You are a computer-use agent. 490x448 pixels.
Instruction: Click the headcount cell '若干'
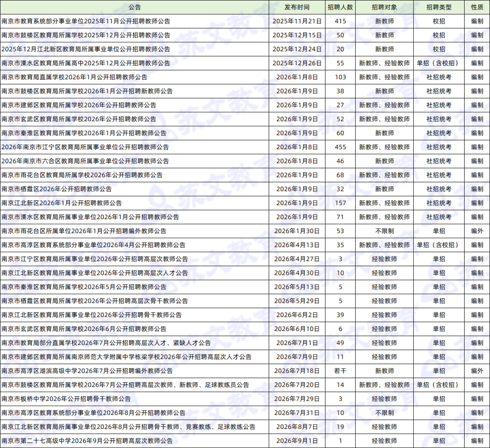(x=340, y=371)
